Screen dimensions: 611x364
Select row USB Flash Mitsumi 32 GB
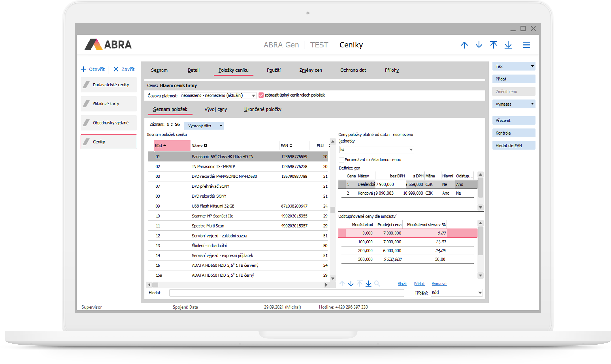[x=238, y=206]
